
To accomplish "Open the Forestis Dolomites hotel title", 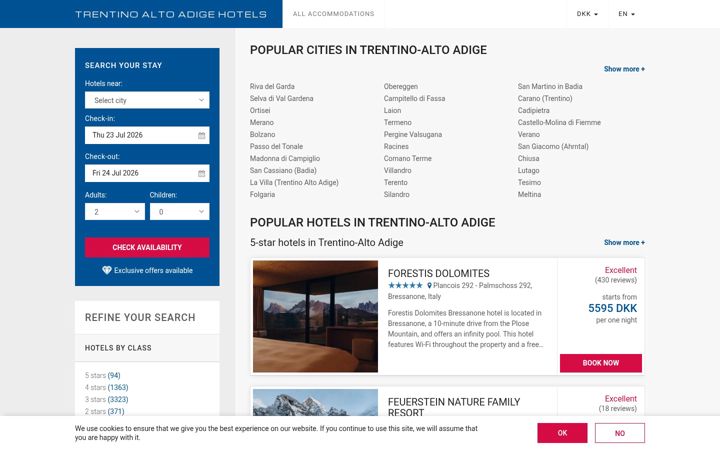I will click(439, 273).
